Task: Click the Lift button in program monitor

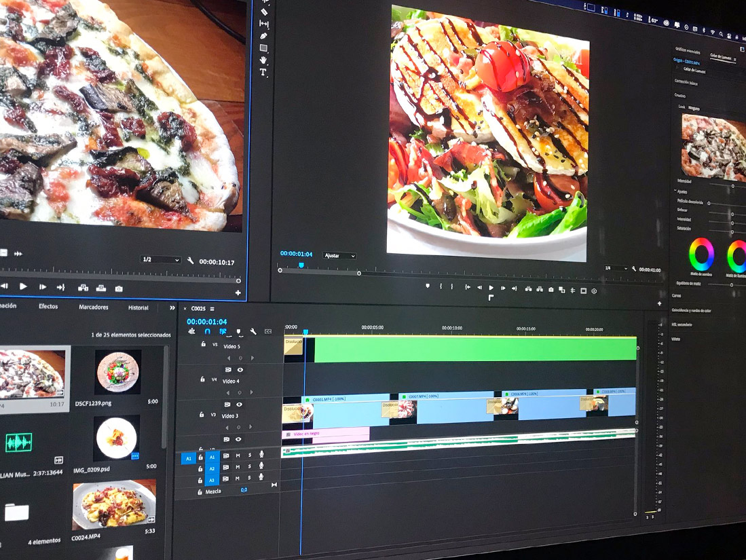Action: (x=528, y=289)
